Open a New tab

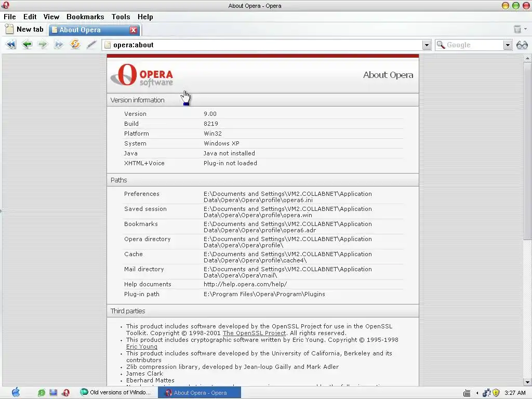pyautogui.click(x=24, y=29)
